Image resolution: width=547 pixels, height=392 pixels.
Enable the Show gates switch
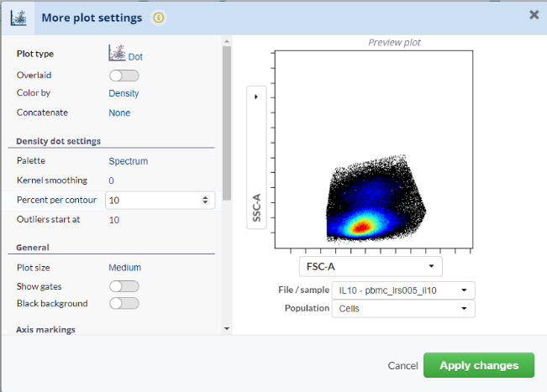coord(124,286)
